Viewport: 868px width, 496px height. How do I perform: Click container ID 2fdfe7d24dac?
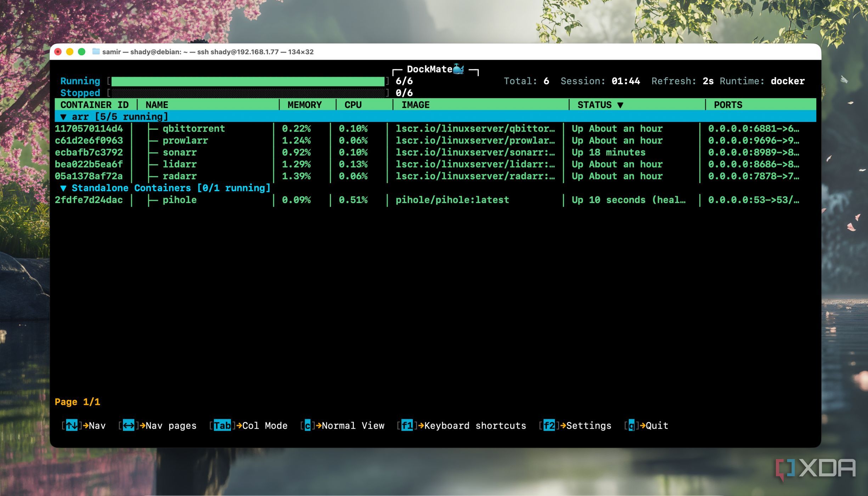point(89,200)
